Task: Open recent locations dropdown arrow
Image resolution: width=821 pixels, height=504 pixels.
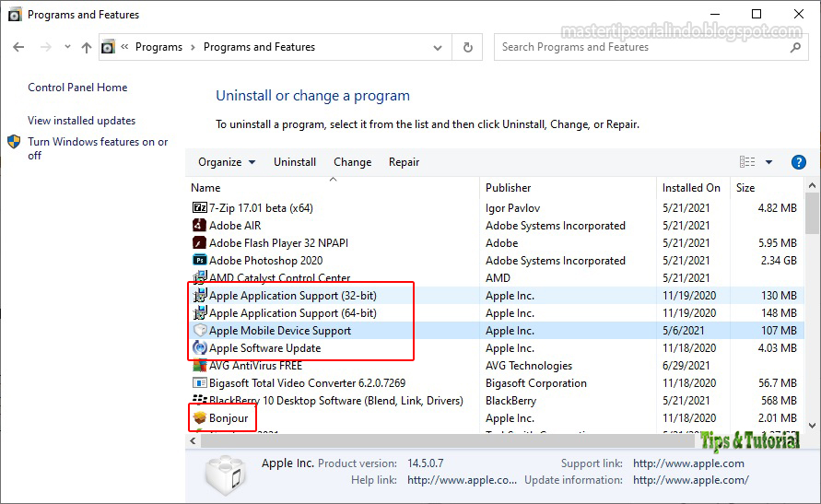Action: (x=67, y=47)
